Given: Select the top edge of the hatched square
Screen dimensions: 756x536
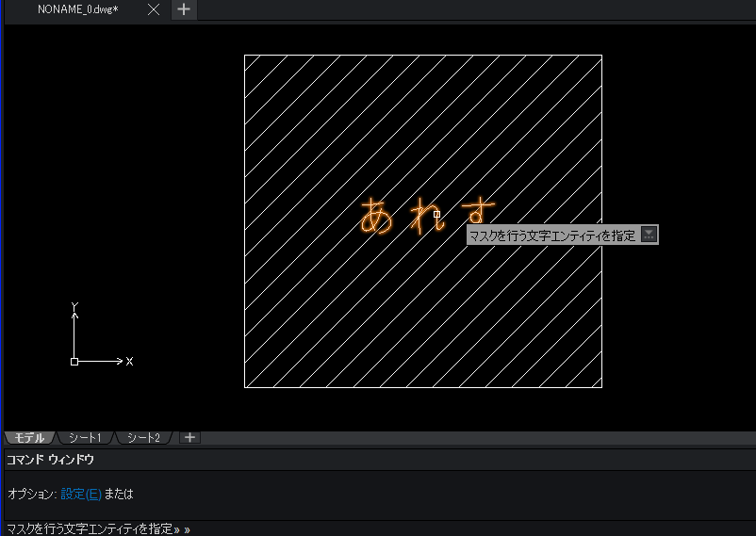Looking at the screenshot, I should pyautogui.click(x=423, y=56).
